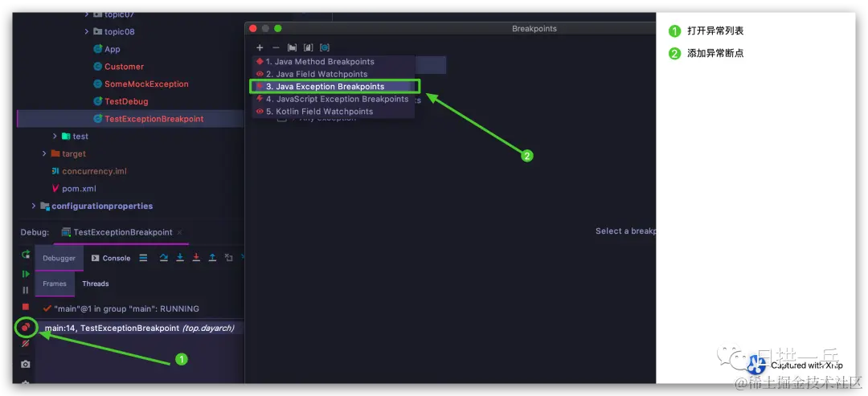Select the topic08 folder label
Viewport: 868px width, 396px height.
pos(120,31)
